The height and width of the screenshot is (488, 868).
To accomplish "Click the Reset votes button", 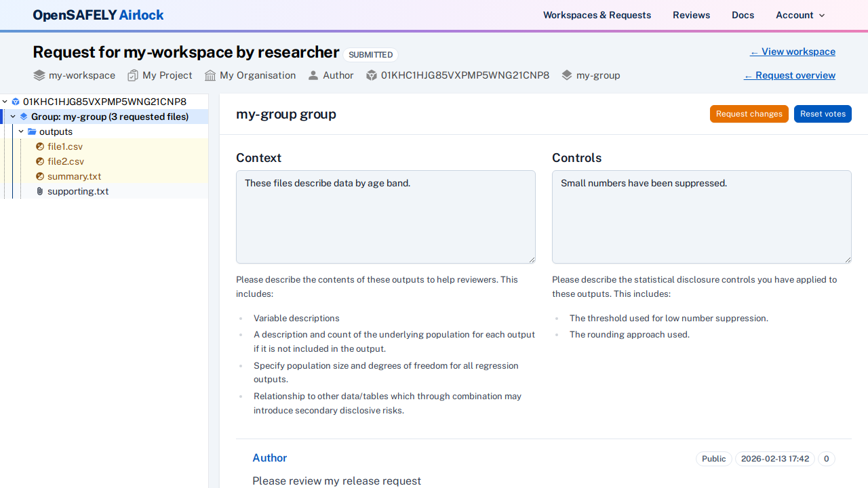I will coord(823,114).
